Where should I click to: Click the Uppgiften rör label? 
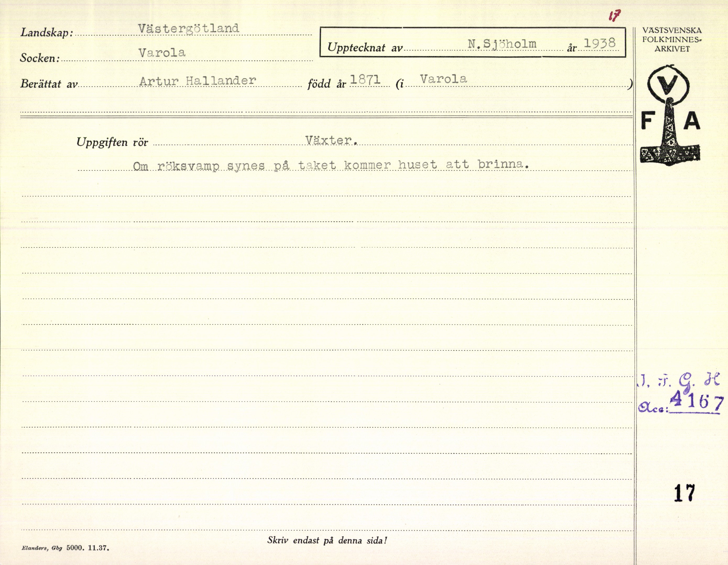pyautogui.click(x=112, y=142)
